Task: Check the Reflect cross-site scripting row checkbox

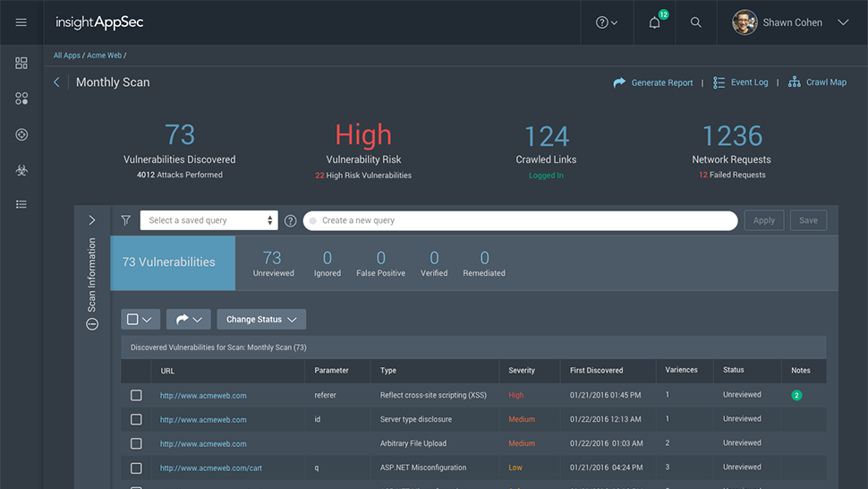Action: (x=136, y=395)
